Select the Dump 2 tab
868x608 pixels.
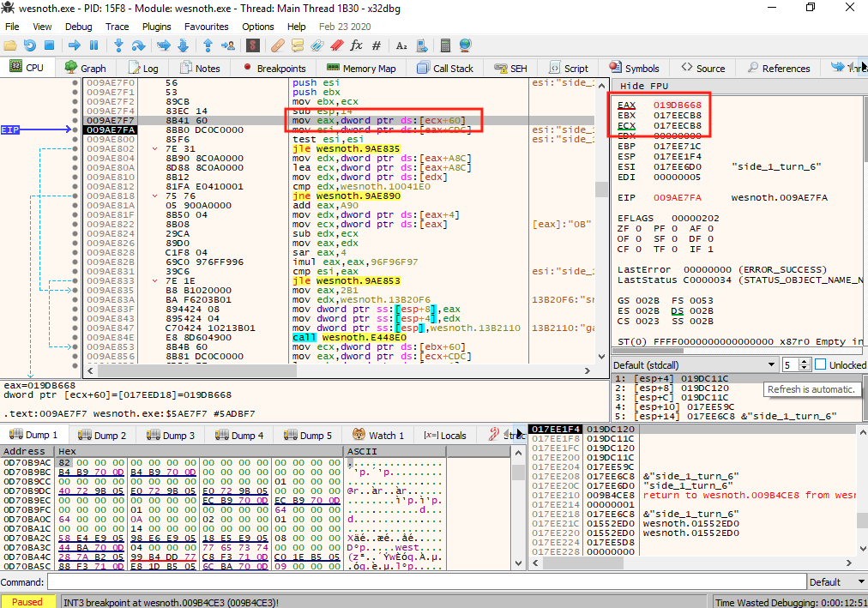pyautogui.click(x=102, y=436)
